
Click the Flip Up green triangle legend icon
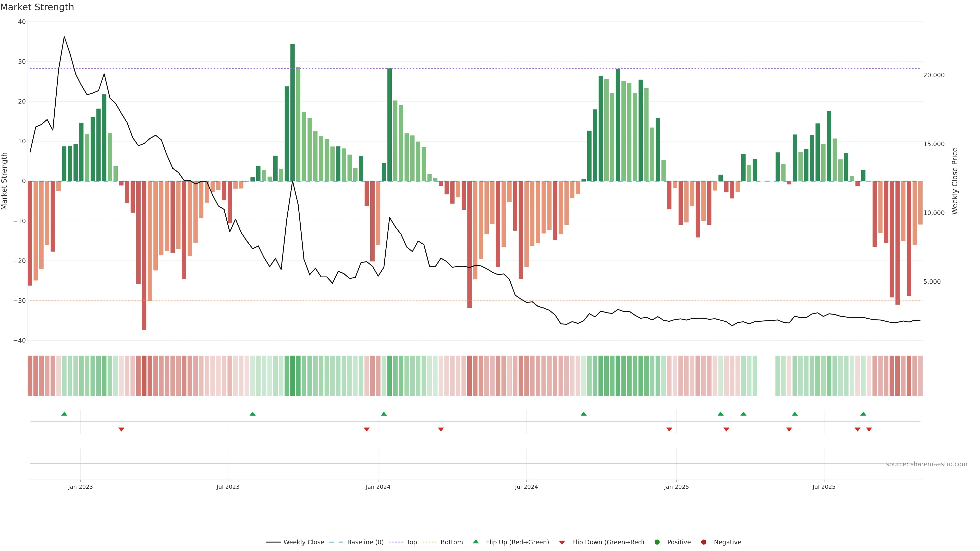click(475, 542)
